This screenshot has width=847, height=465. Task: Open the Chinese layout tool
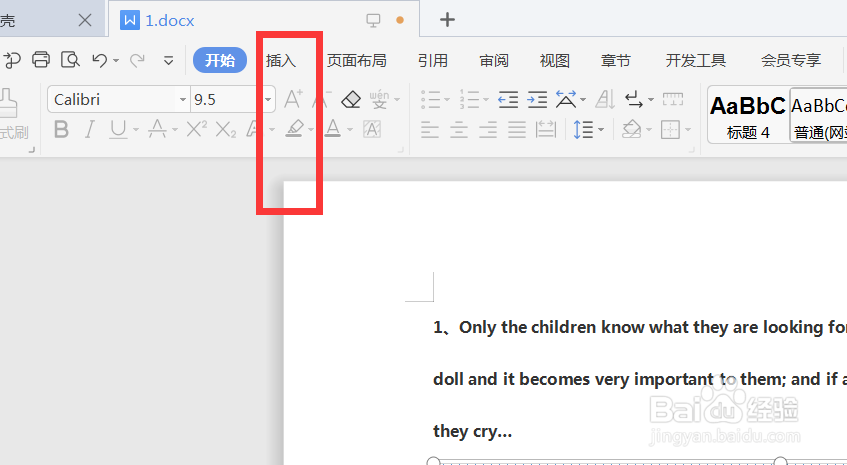(566, 99)
